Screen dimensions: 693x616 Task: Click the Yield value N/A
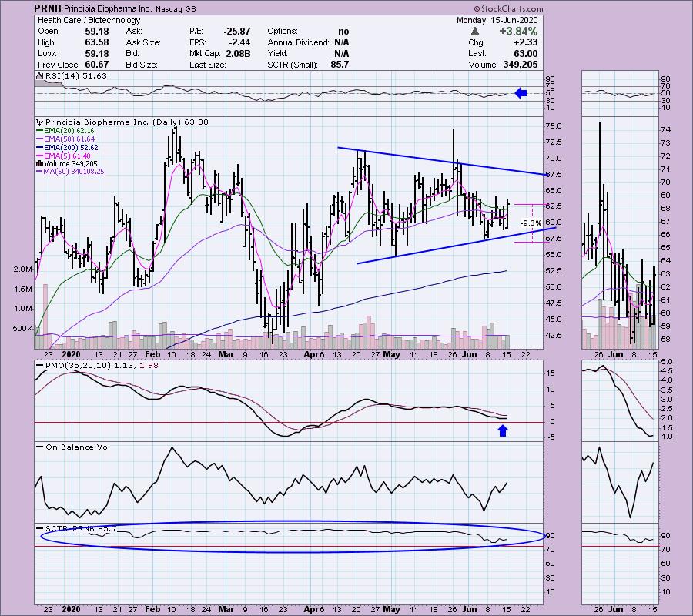tap(342, 53)
